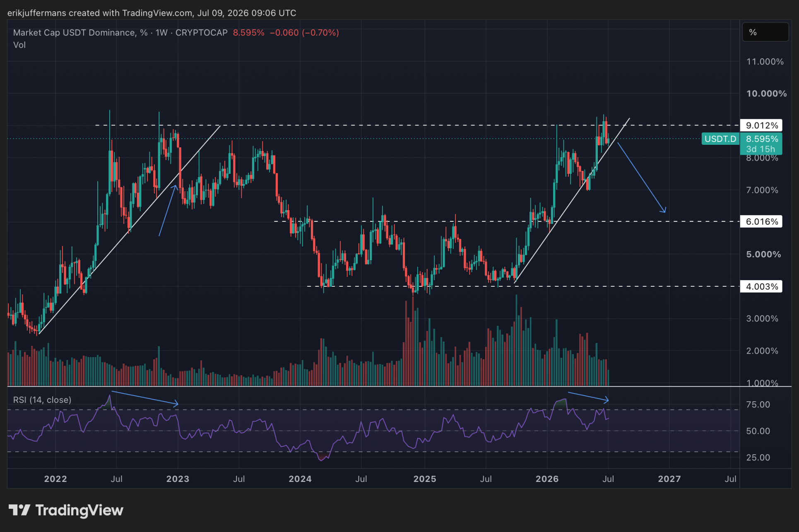Viewport: 799px width, 532px height.
Task: Click the Vol indicator label
Action: [x=19, y=45]
